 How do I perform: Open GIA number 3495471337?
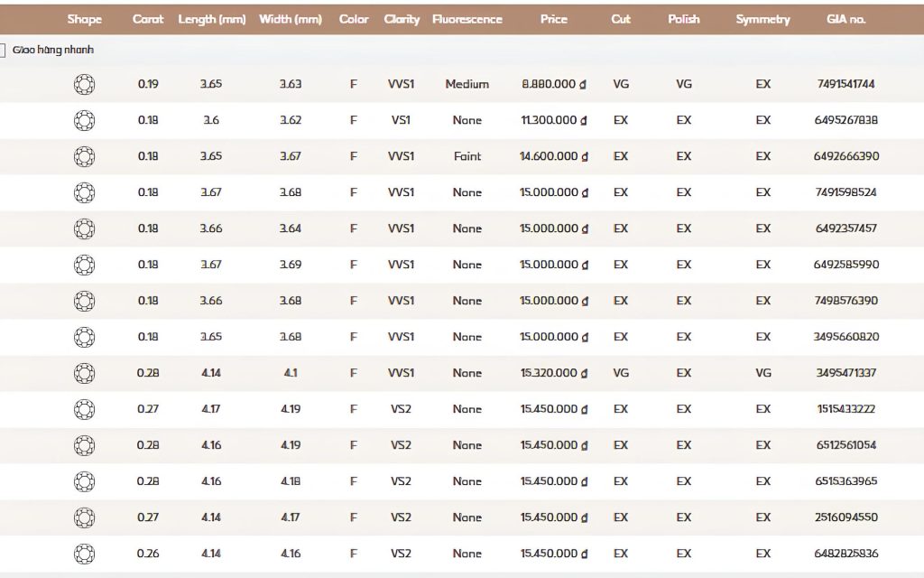click(846, 373)
